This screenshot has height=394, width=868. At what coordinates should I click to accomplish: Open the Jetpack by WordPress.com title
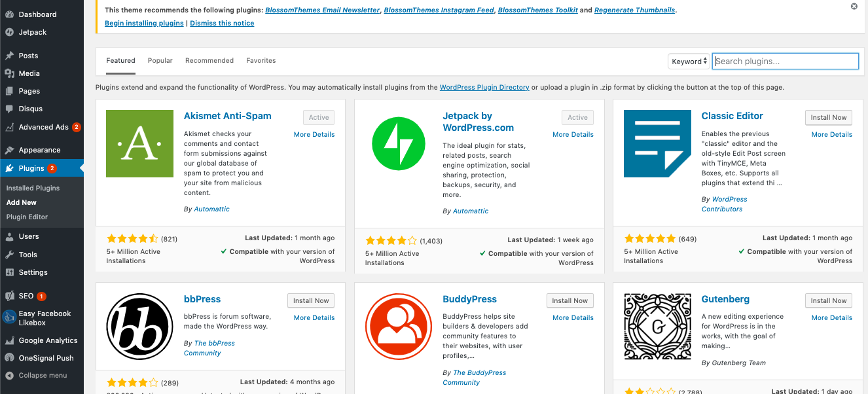click(x=478, y=122)
